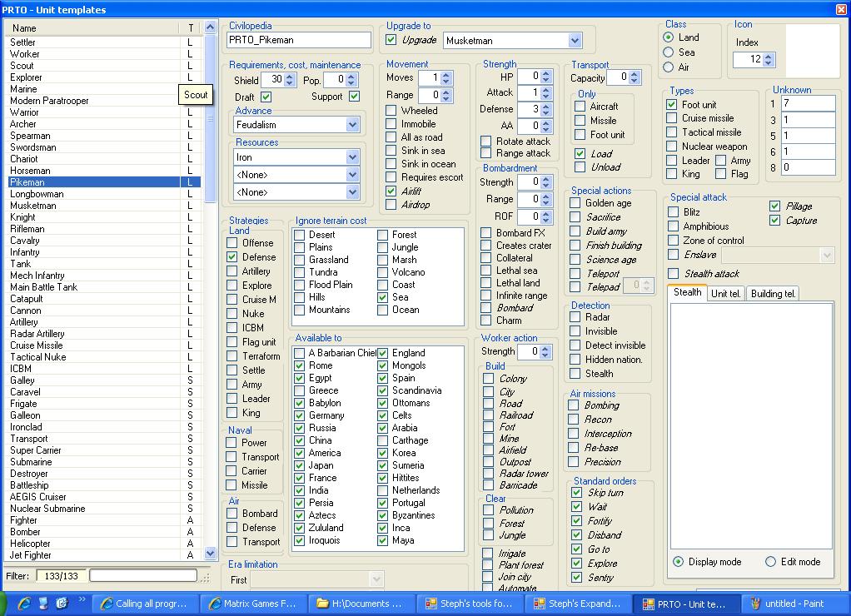Close the PRTO Unit templates window
Viewport: 851px width, 616px height.
tap(841, 9)
